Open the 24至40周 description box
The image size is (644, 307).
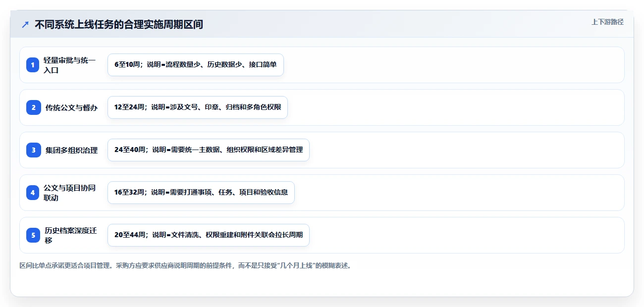pyautogui.click(x=209, y=150)
